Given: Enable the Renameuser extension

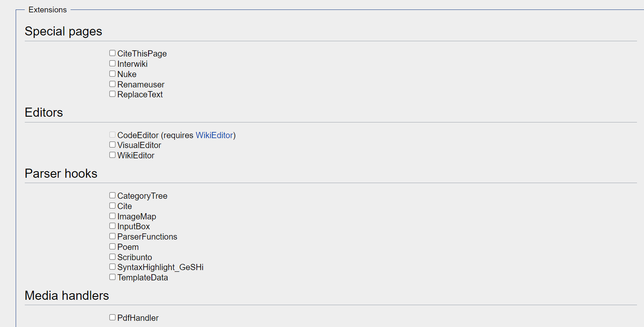Looking at the screenshot, I should 112,84.
